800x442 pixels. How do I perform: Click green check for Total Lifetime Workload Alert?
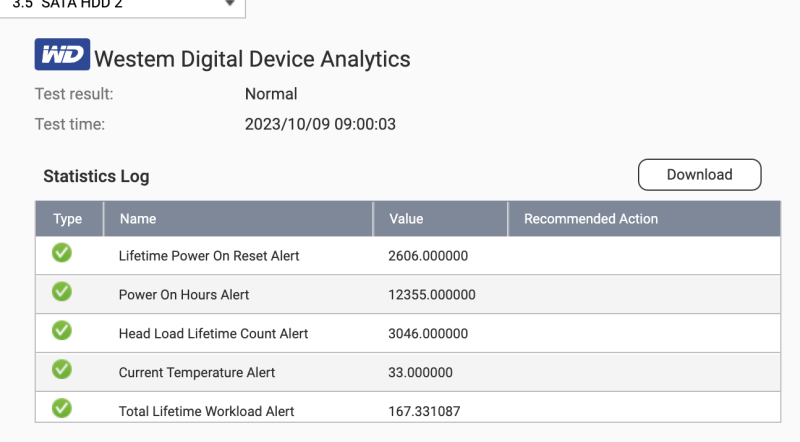62,408
